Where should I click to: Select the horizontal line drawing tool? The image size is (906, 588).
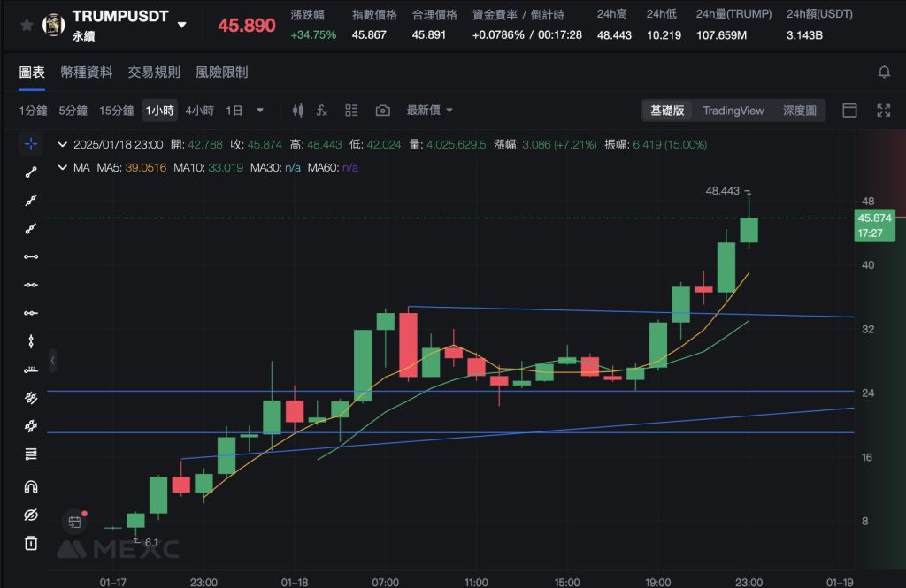(31, 285)
